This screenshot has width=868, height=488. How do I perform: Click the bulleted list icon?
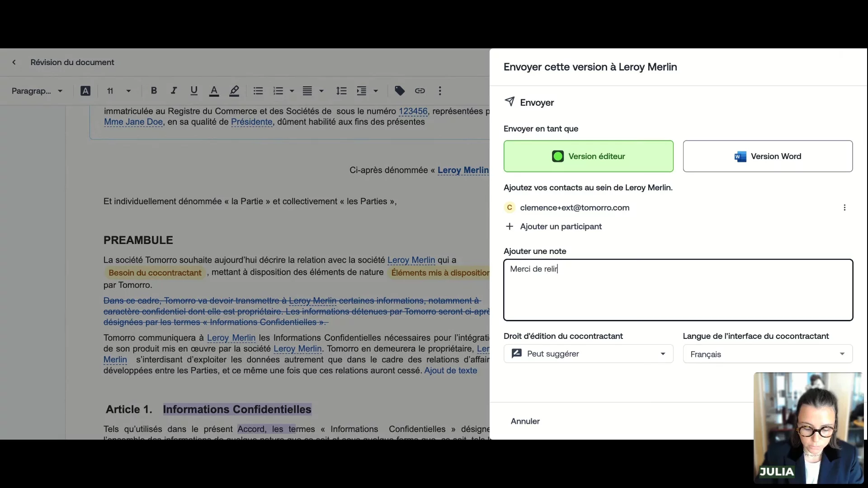tap(258, 91)
